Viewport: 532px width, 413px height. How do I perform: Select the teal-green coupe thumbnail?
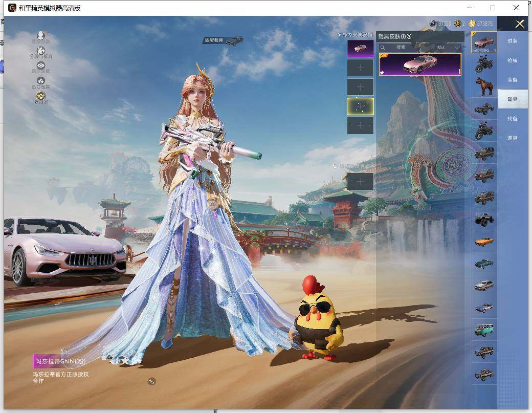click(x=484, y=264)
